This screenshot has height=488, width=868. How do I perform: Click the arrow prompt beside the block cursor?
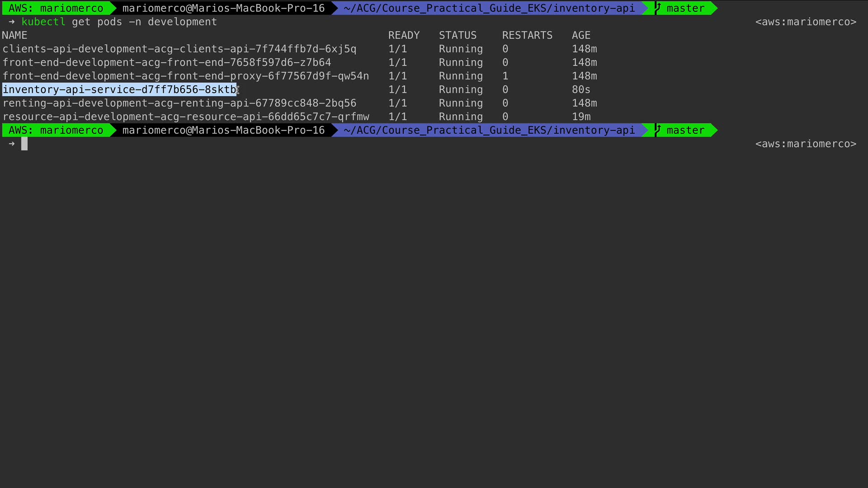(12, 144)
